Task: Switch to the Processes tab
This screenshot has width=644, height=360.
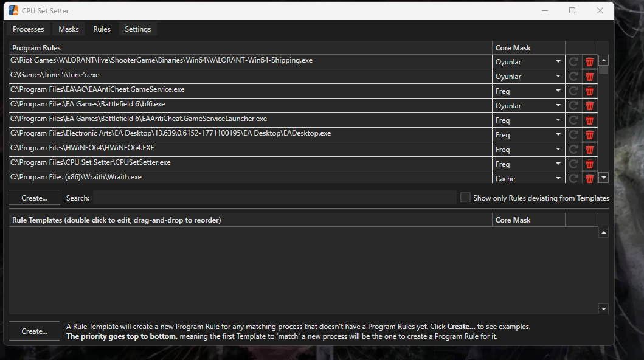Action: (29, 29)
